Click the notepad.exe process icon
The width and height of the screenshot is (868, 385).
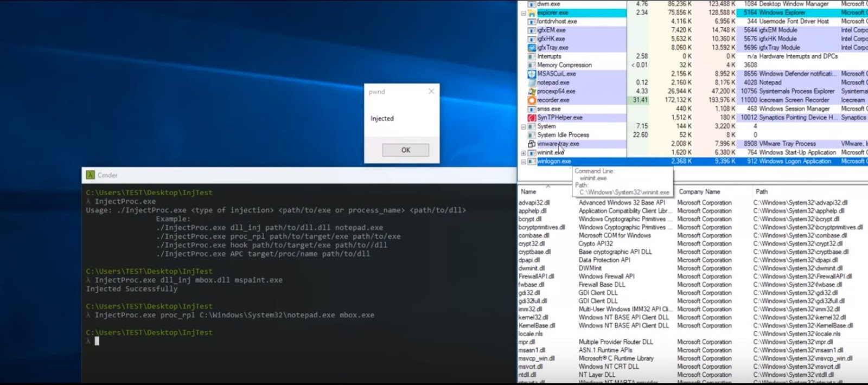click(532, 82)
